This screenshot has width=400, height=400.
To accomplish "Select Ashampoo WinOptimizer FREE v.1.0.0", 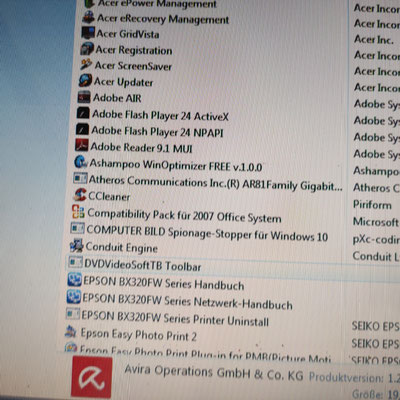I will point(176,165).
